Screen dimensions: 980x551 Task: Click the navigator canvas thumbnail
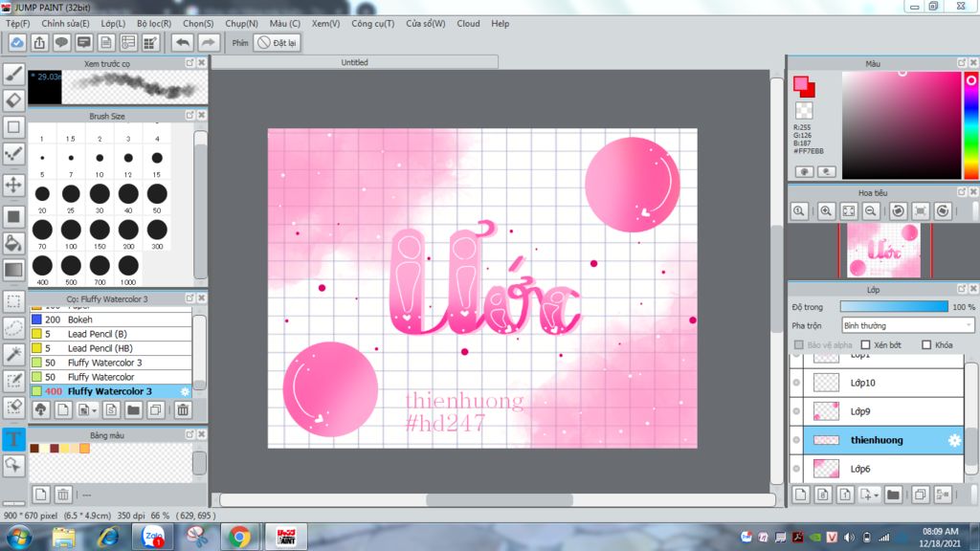883,251
